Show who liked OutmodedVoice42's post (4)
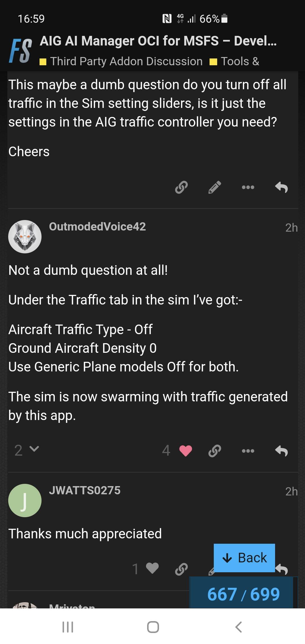 [x=166, y=451]
